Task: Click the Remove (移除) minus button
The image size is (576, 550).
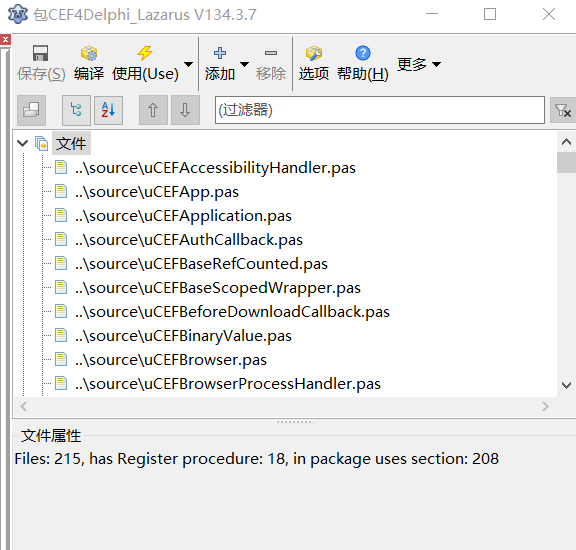Action: pos(271,63)
